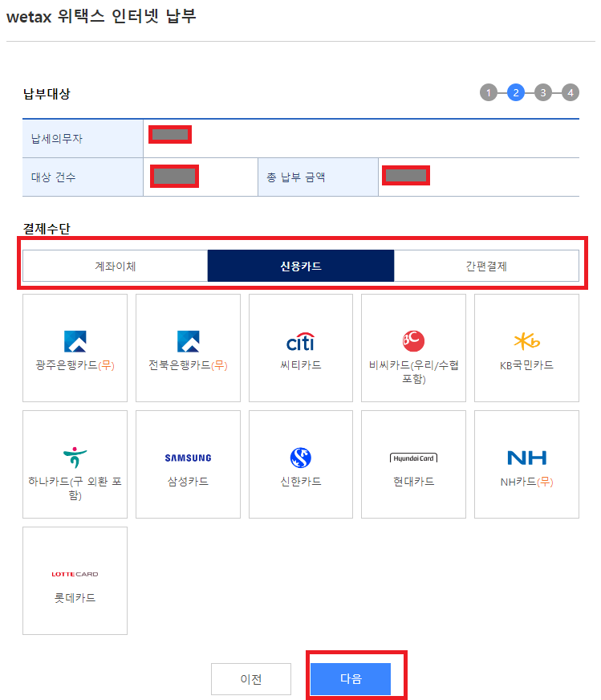Screen dimensions: 601x700
Task: Click the 총 납부 금액 header cell
Action: click(318, 177)
